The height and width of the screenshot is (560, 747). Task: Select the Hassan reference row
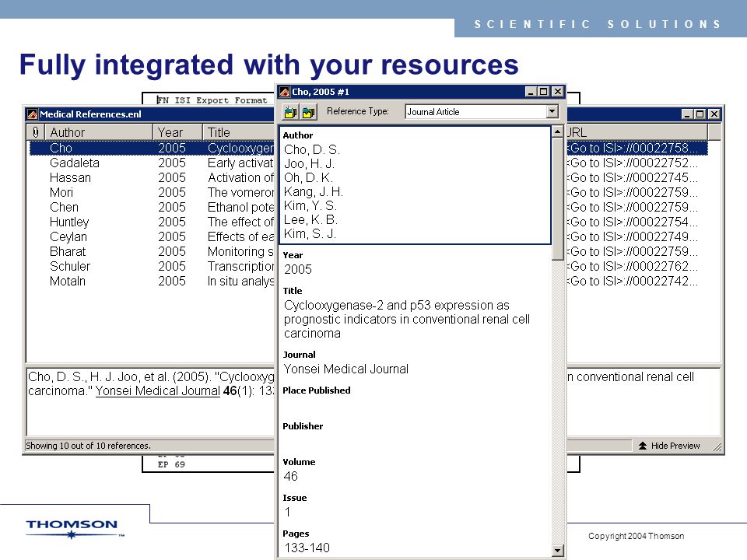[x=152, y=177]
